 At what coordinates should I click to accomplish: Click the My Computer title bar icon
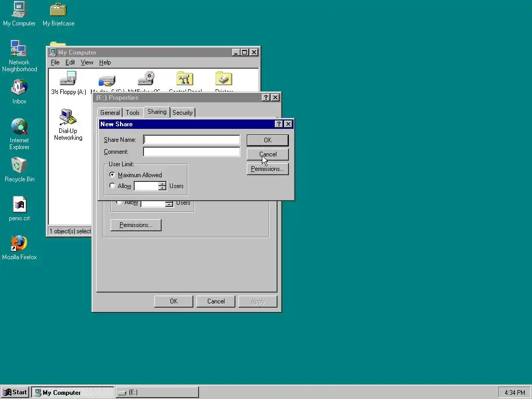[52, 52]
